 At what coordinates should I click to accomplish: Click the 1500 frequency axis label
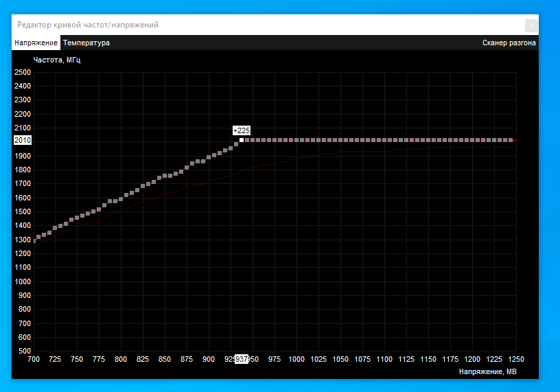point(23,211)
